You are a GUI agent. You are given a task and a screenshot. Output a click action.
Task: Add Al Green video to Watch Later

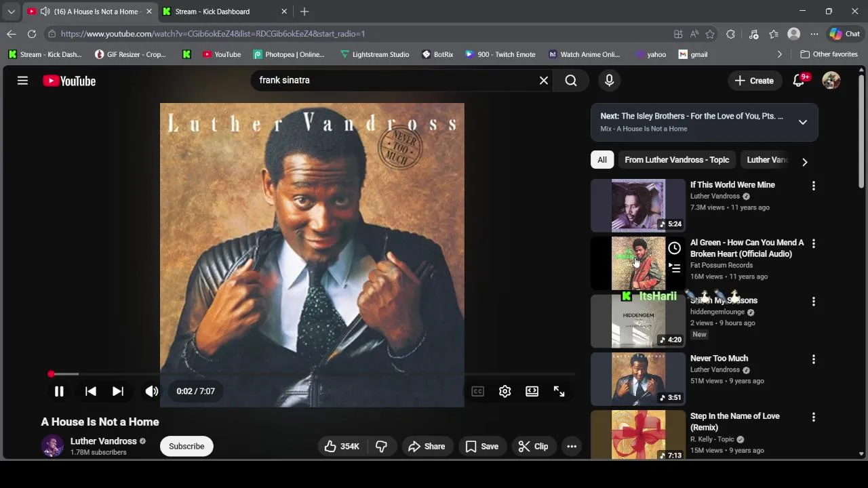[x=674, y=248]
